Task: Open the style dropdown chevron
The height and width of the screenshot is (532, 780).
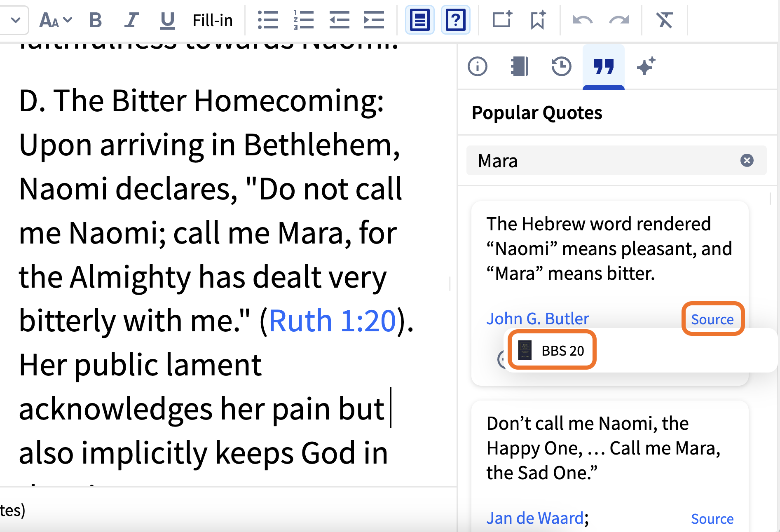Action: 16,20
